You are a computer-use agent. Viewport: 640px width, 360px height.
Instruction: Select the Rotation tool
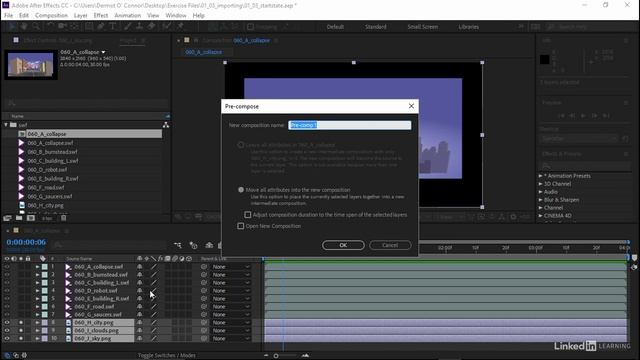pyautogui.click(x=50, y=27)
